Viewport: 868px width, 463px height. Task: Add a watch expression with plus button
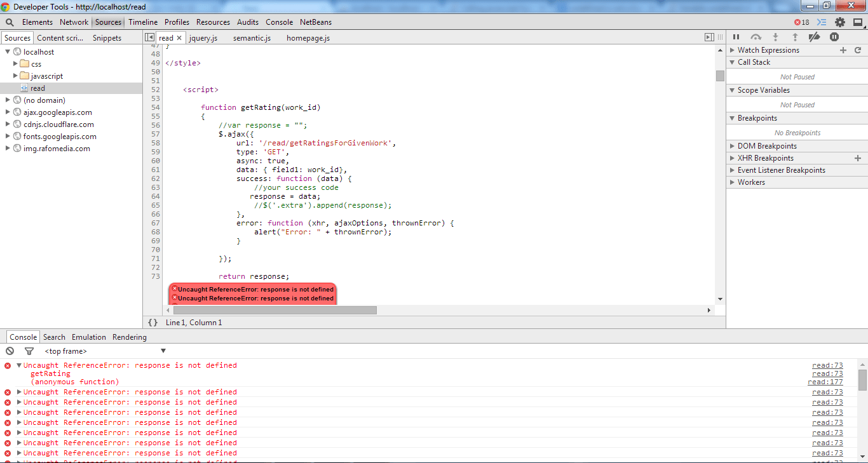click(843, 50)
